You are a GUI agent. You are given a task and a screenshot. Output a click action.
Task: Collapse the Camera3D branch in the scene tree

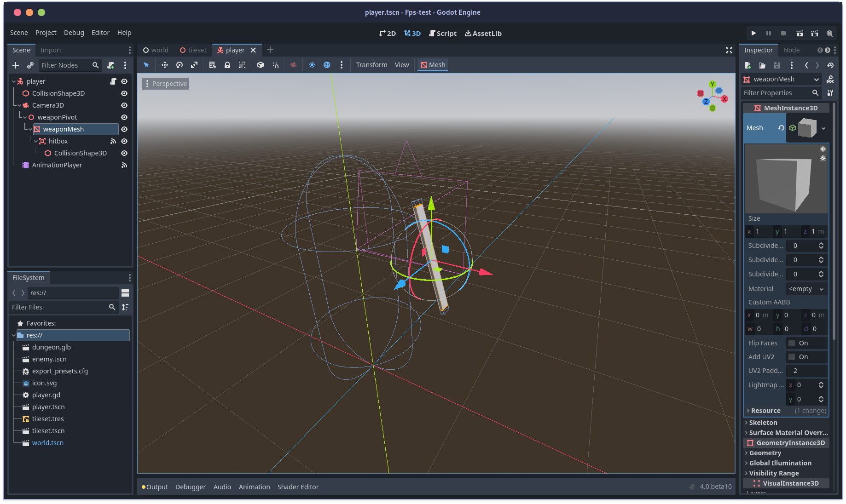pyautogui.click(x=19, y=105)
